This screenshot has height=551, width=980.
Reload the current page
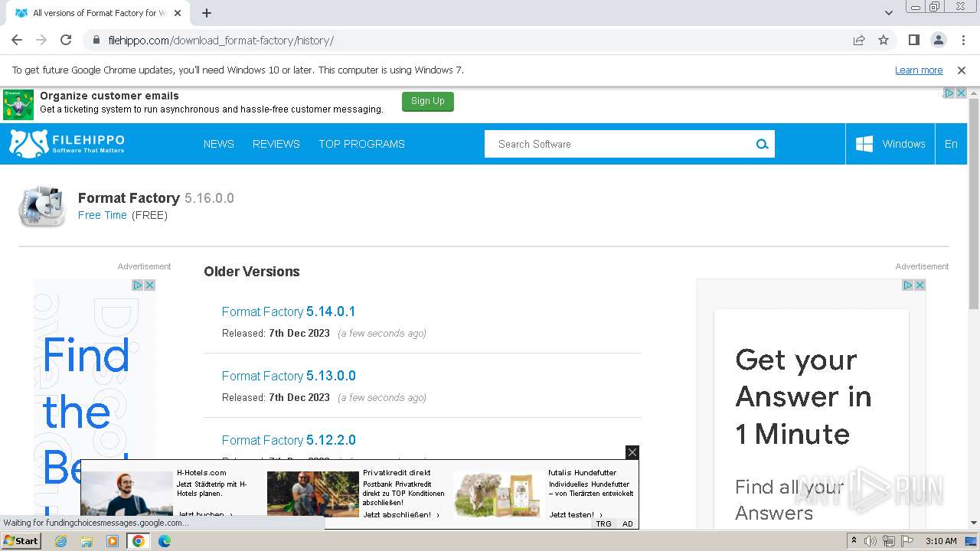coord(66,40)
